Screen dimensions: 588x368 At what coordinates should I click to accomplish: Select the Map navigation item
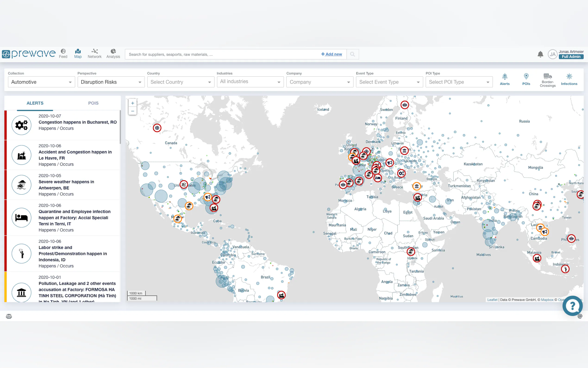tap(78, 53)
